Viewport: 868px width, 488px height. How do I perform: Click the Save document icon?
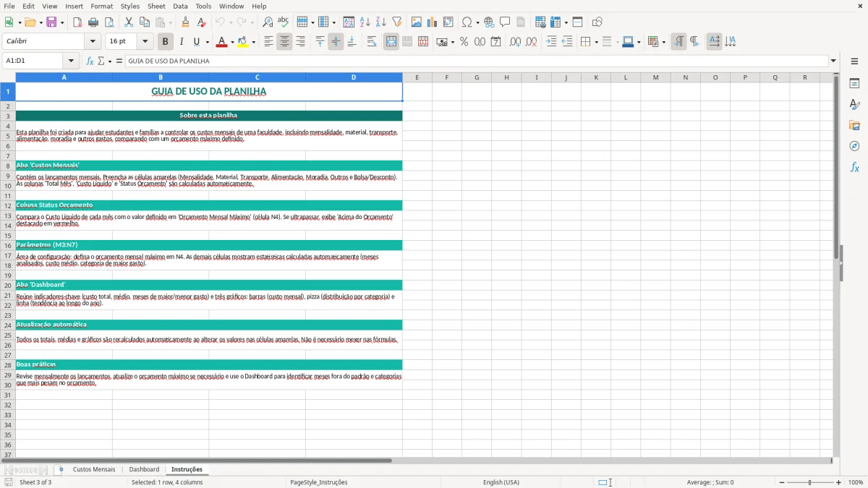click(51, 22)
